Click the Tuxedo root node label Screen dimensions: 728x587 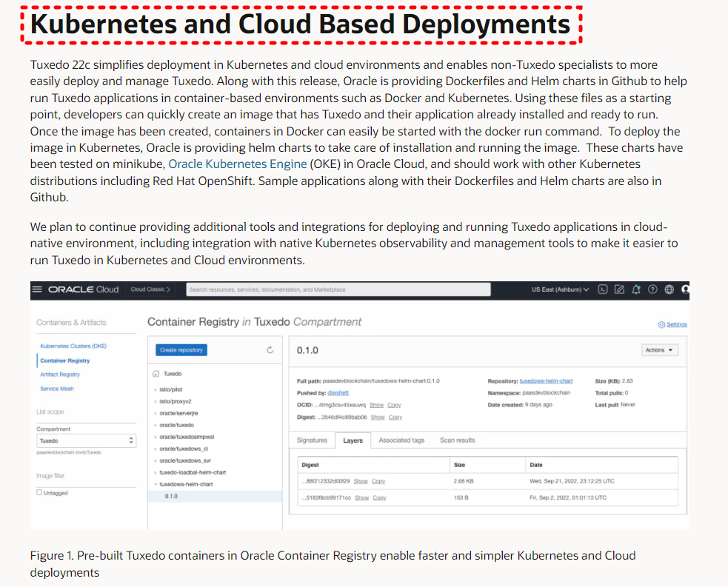coord(173,374)
